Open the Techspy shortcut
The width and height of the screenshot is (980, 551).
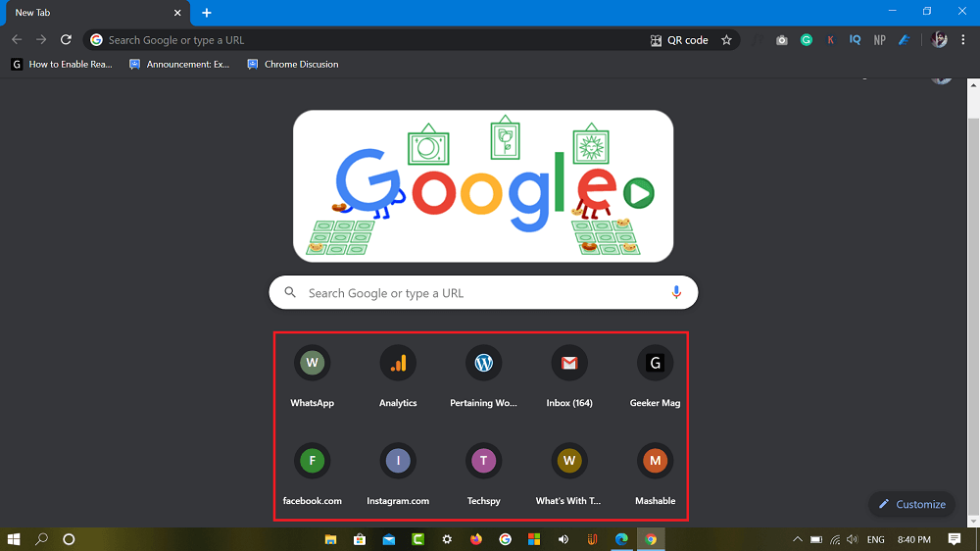point(483,474)
